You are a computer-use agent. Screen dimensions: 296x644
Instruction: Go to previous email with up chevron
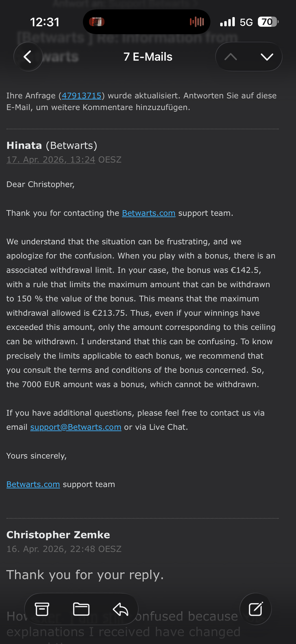click(231, 57)
